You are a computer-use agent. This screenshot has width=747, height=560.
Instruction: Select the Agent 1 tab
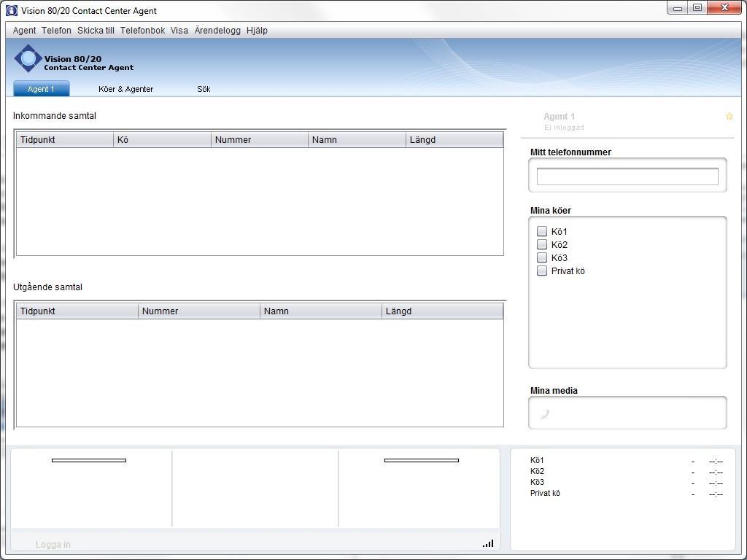41,88
